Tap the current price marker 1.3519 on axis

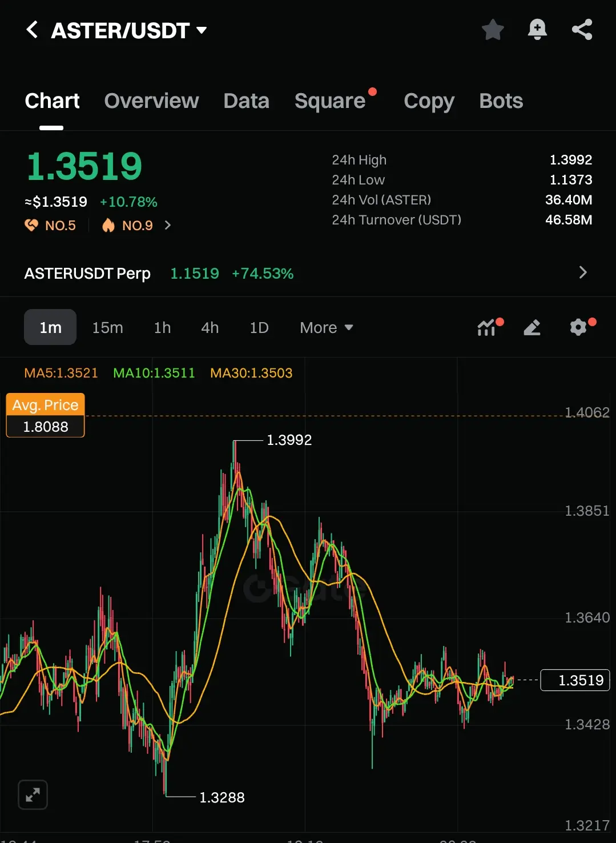(575, 680)
